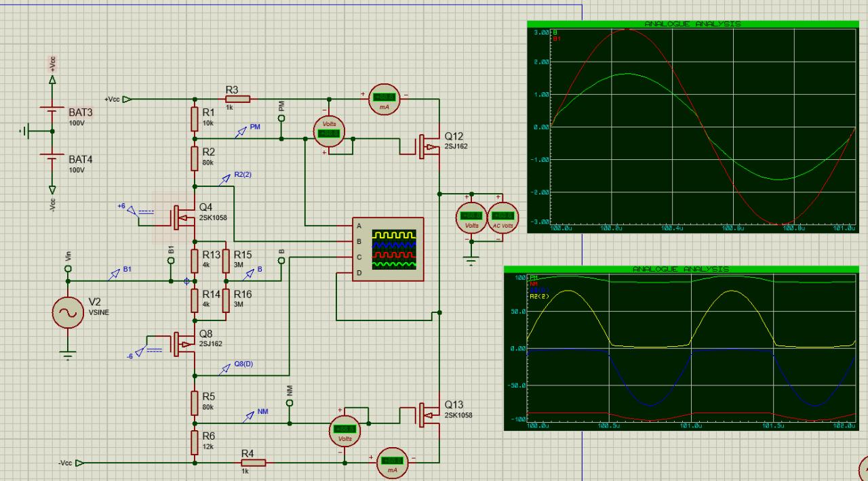Viewport: 868px width, 481px height.
Task: Click the Q8(D) voltage probe marker
Action: coord(227,367)
